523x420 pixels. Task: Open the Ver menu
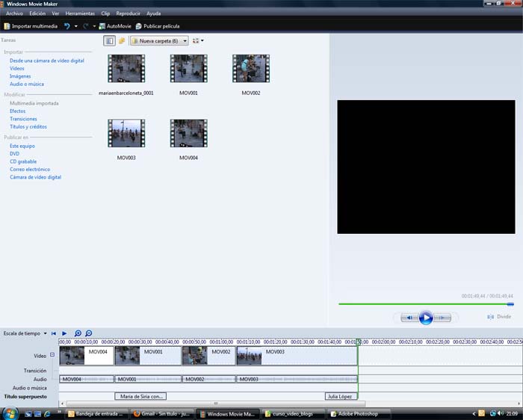[x=55, y=13]
